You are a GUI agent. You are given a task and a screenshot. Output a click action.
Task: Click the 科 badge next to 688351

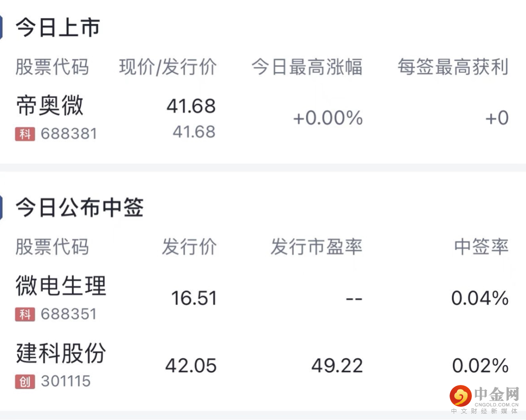click(x=25, y=314)
